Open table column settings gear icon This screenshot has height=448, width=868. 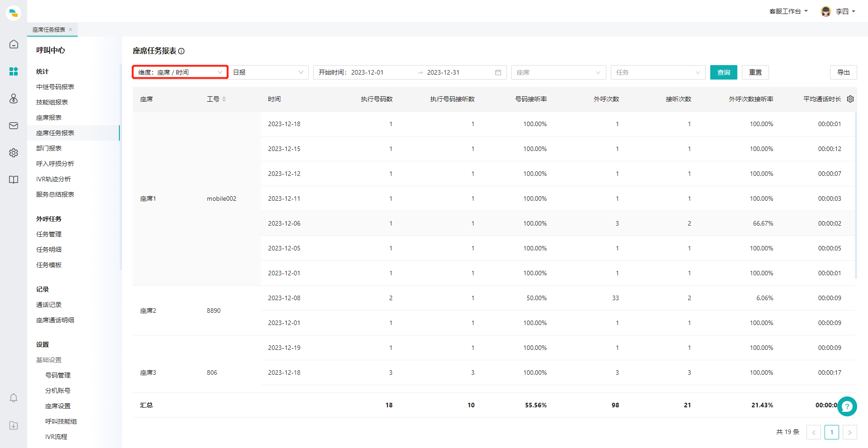(850, 99)
